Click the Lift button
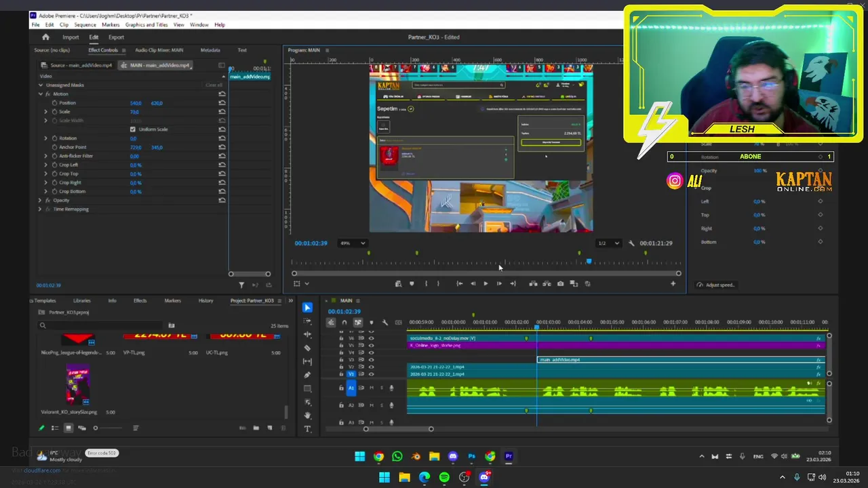Viewport: 868px width, 488px height. [x=533, y=284]
